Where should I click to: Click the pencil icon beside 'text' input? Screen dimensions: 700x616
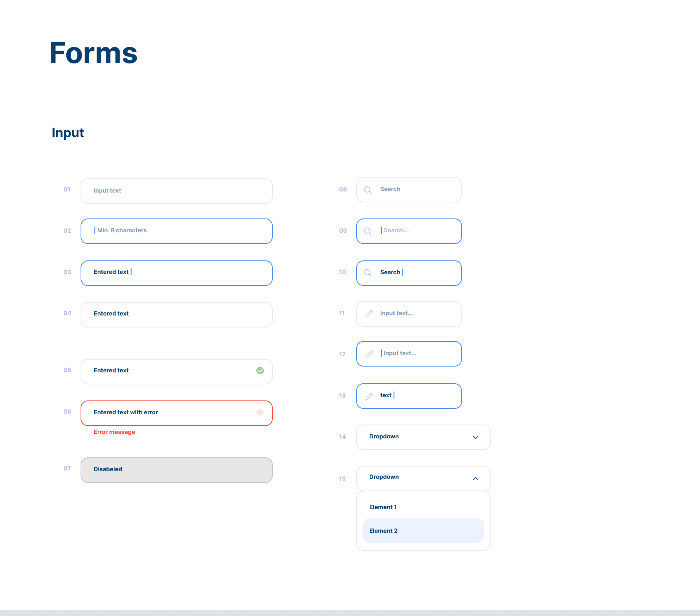point(369,396)
